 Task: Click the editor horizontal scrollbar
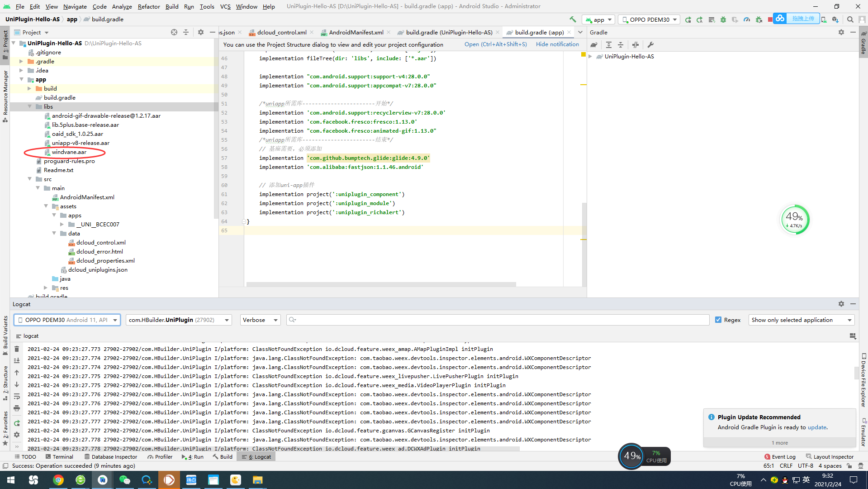pos(381,284)
